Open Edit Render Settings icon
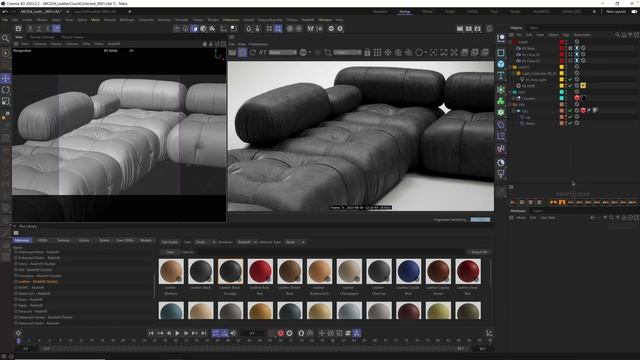The image size is (640, 360). coord(478,29)
